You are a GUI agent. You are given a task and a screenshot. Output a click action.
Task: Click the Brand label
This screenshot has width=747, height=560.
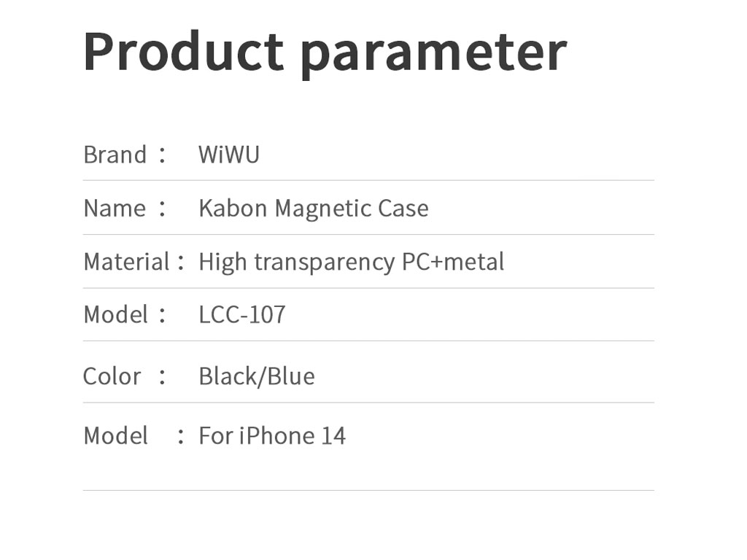(x=115, y=155)
